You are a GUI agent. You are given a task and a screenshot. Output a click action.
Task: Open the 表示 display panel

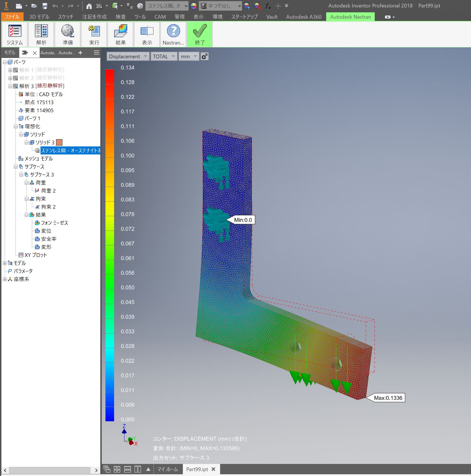pos(147,34)
